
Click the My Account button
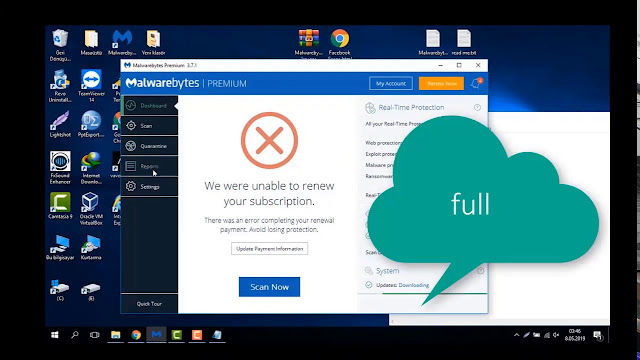pyautogui.click(x=391, y=83)
